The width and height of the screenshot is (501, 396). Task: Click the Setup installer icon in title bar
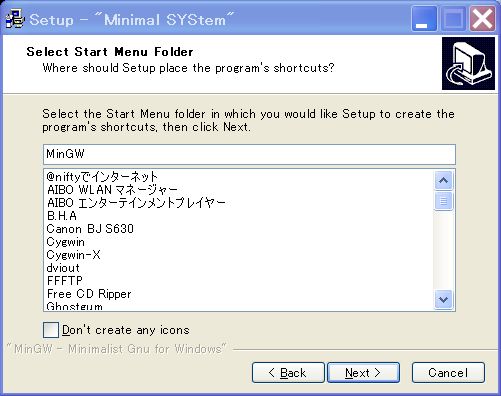point(15,19)
